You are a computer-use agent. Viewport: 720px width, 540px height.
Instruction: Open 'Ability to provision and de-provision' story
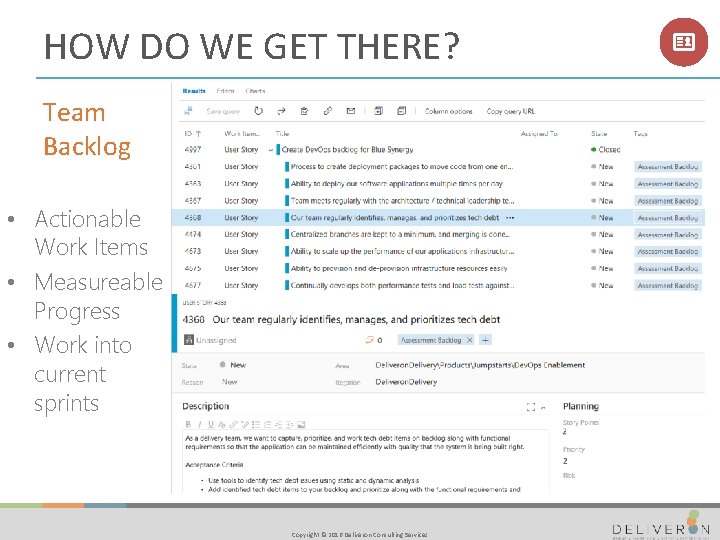point(399,268)
